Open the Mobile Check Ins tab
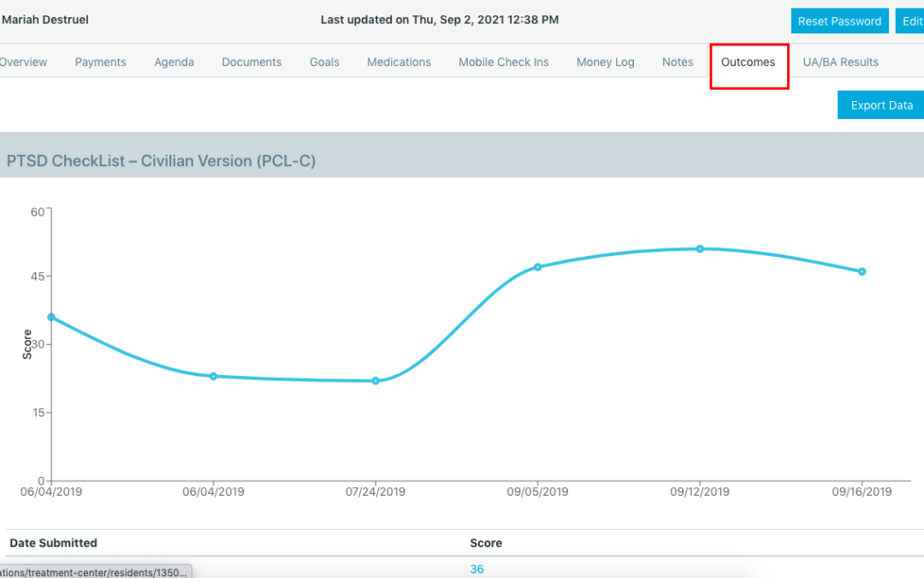The image size is (924, 578). click(x=503, y=62)
